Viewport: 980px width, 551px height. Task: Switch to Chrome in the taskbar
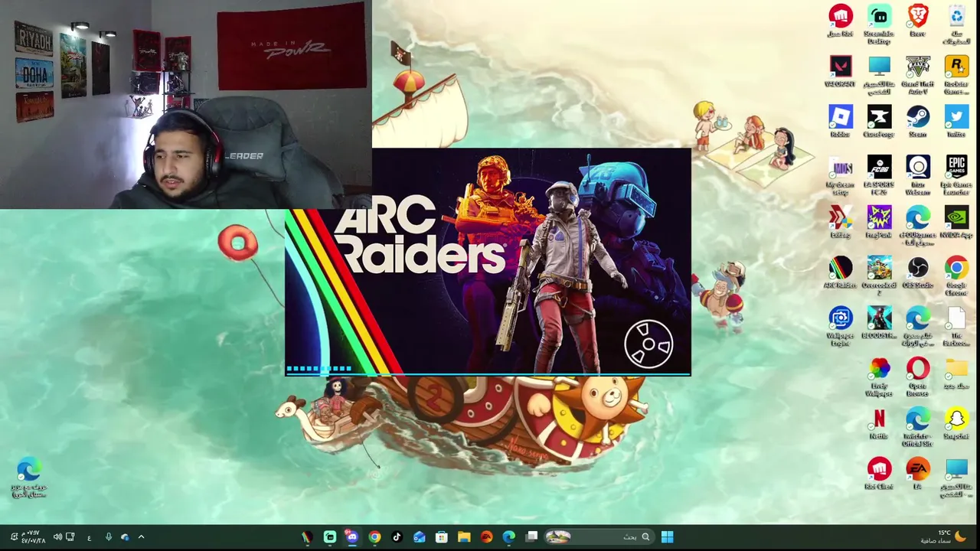374,537
